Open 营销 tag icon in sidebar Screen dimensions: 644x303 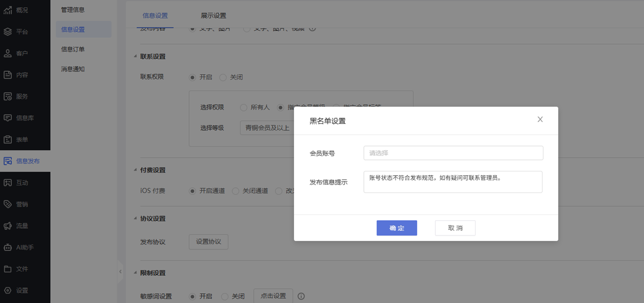(x=8, y=204)
